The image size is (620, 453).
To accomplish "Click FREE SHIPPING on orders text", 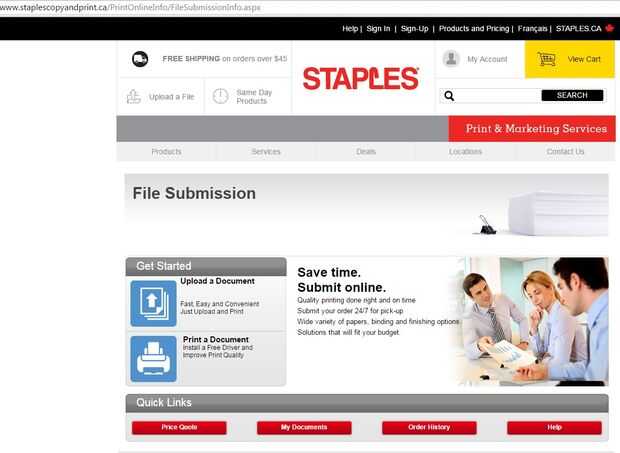I will [225, 59].
